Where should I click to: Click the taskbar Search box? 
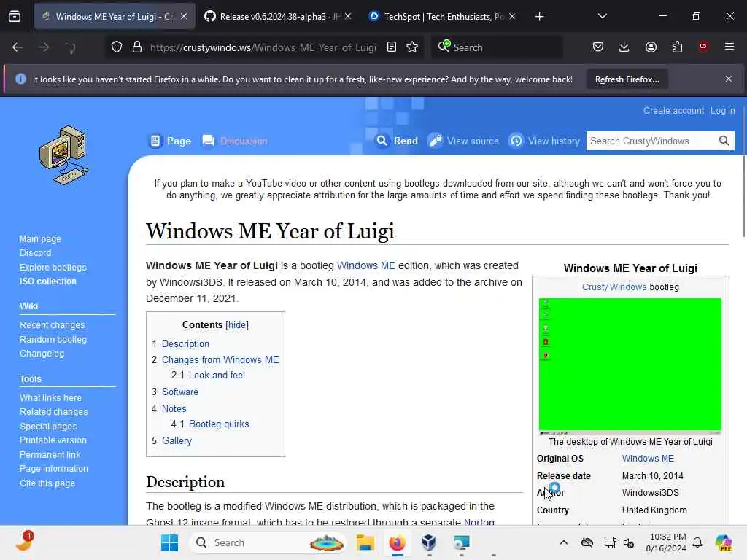tap(268, 542)
